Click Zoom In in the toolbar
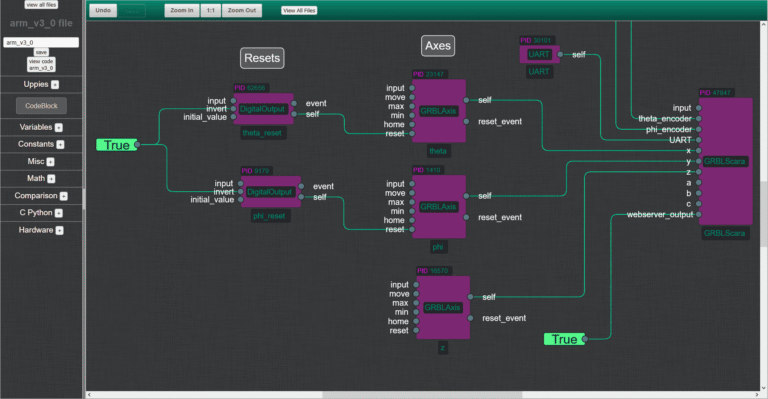Screen dimensions: 768x399 tap(182, 10)
